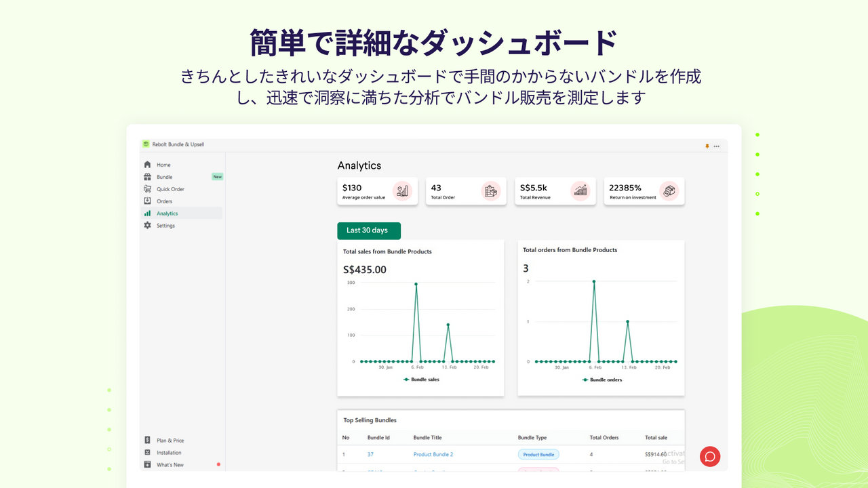
Task: Open the red chat support bubble
Action: click(x=710, y=456)
